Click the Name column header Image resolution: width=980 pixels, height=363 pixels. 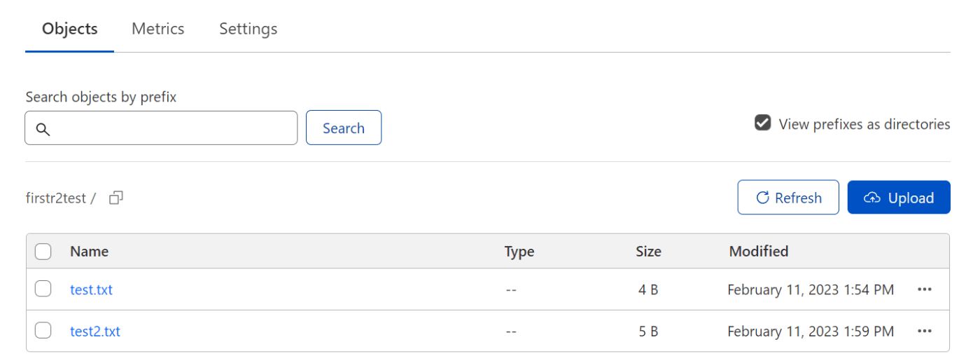click(89, 252)
